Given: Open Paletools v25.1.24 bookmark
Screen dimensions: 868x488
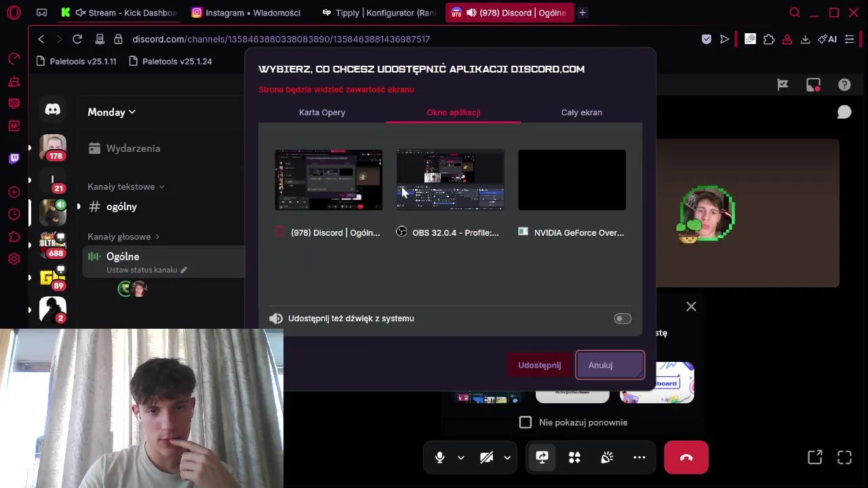Looking at the screenshot, I should coord(170,61).
